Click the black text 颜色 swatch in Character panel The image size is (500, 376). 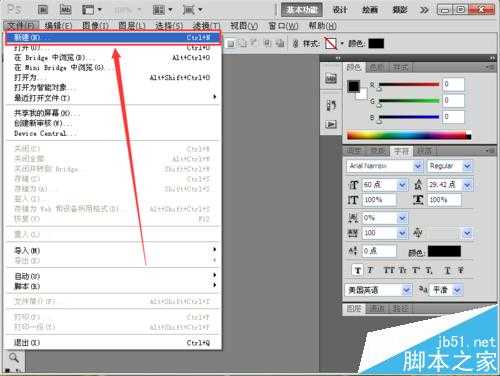point(444,251)
